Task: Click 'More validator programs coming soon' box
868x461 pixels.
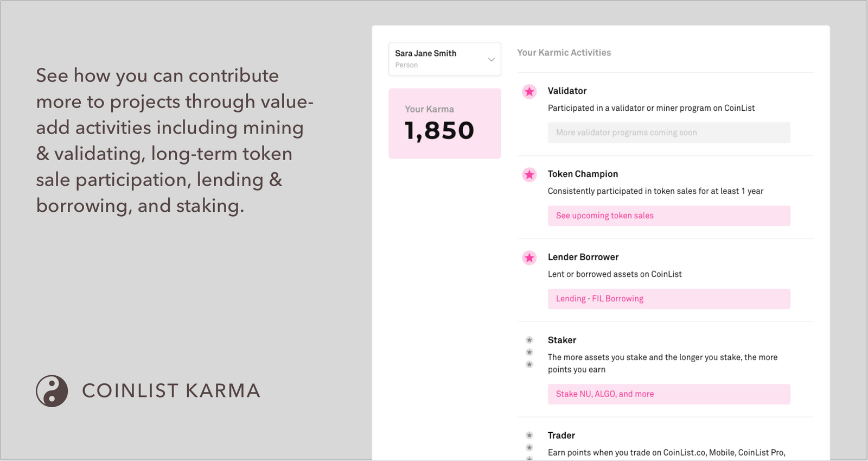Action: click(668, 132)
